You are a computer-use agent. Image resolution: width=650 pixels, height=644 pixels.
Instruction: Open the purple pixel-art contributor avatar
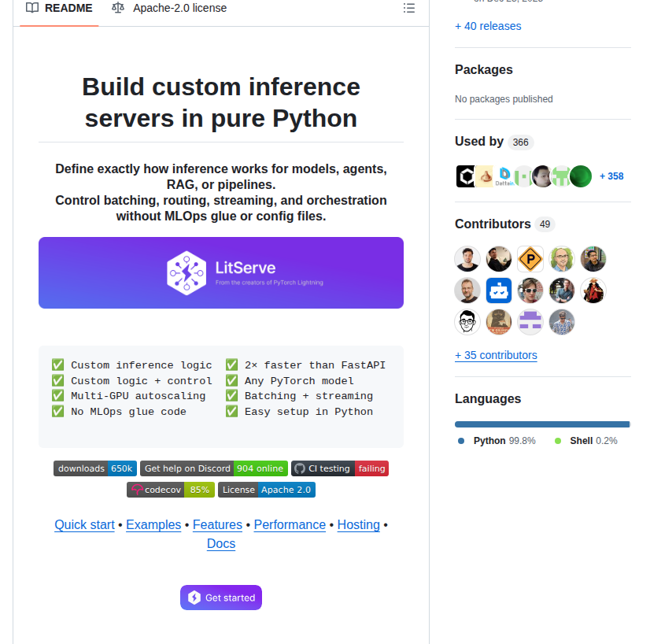click(x=530, y=322)
